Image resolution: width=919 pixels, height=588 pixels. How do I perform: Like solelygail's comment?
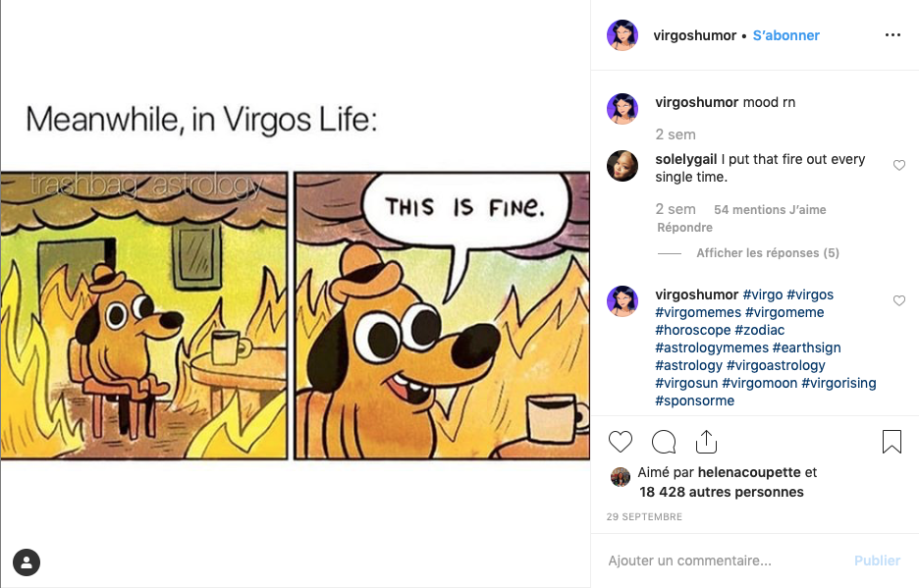(898, 166)
